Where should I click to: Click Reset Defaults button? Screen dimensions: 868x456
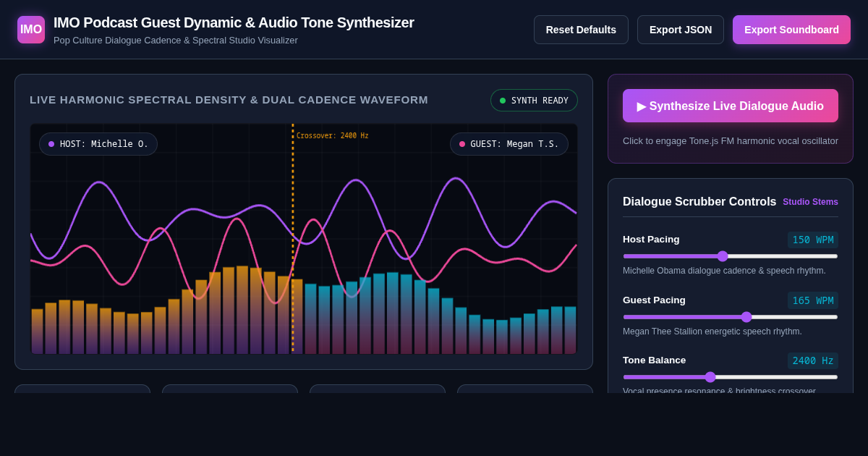(x=581, y=30)
